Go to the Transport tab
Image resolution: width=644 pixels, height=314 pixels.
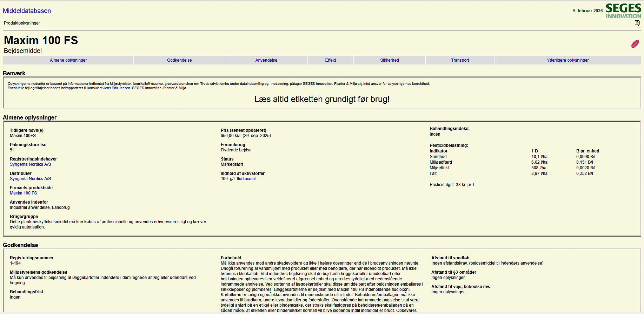tap(460, 60)
